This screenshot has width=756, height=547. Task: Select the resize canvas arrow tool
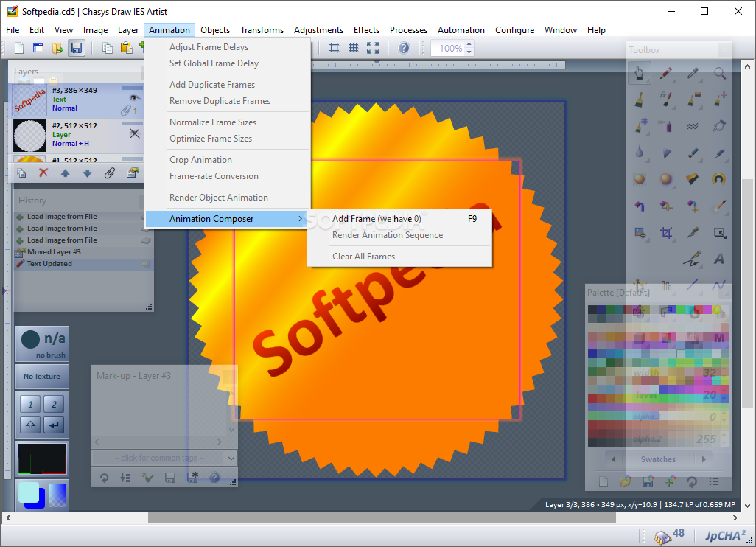[719, 233]
